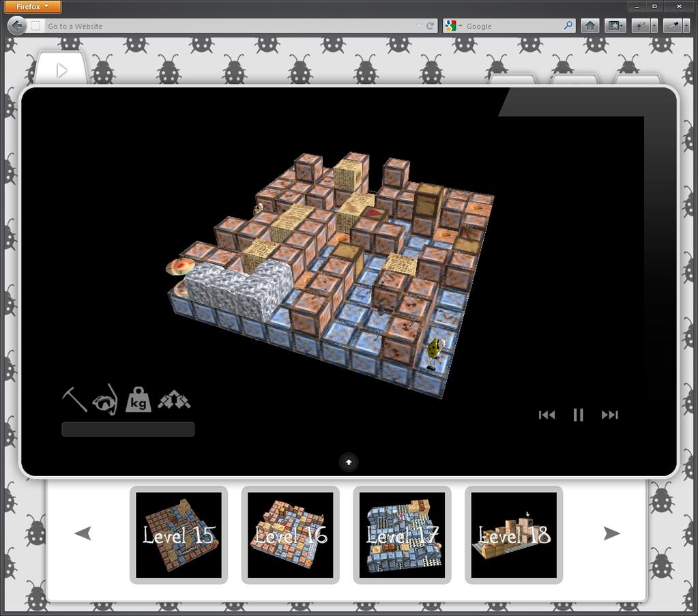
Task: Click the eyedropper toolbar button
Action: pos(673,26)
